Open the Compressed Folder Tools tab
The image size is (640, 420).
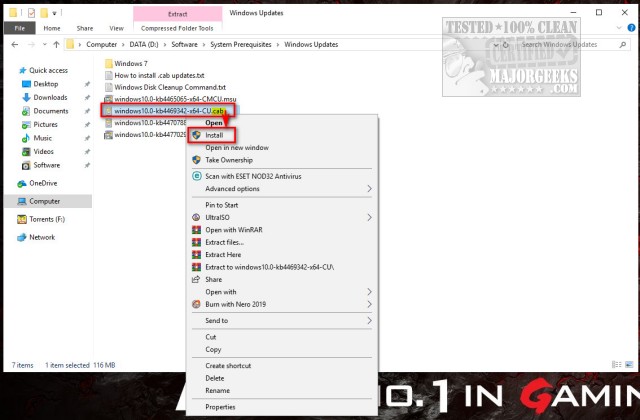[x=177, y=28]
